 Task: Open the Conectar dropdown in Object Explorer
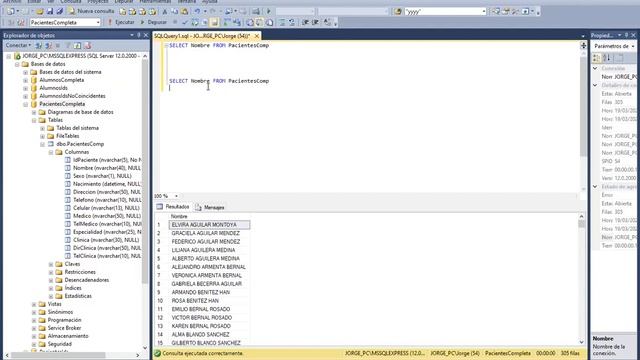tap(18, 45)
